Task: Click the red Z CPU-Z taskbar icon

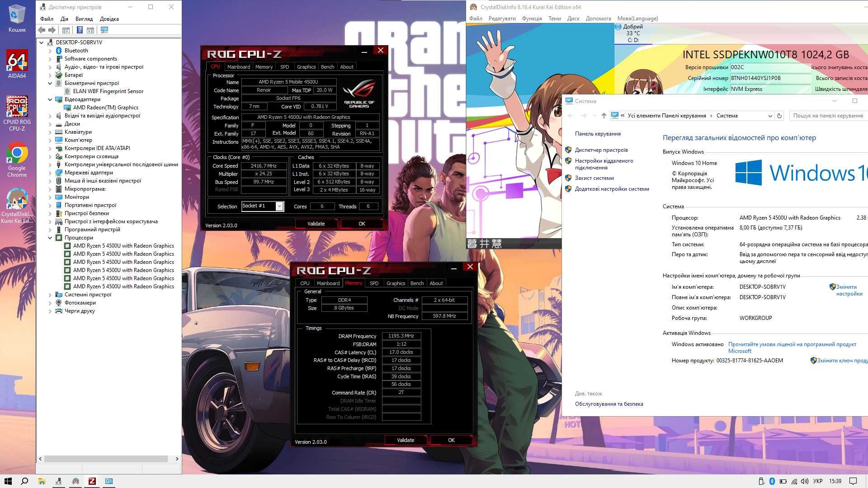Action: pos(92,481)
